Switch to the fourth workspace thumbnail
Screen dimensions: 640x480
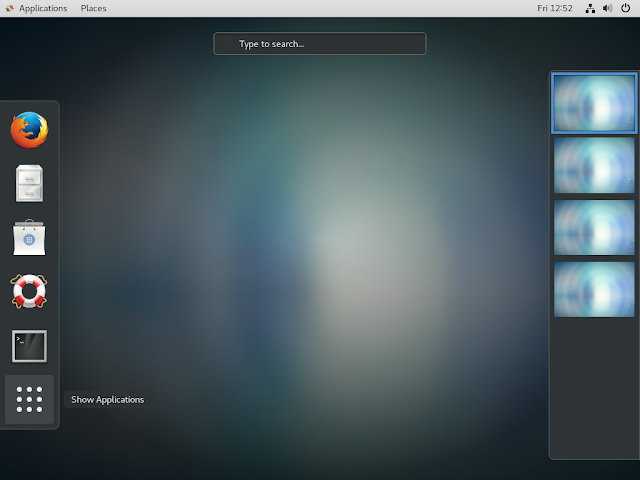(594, 289)
